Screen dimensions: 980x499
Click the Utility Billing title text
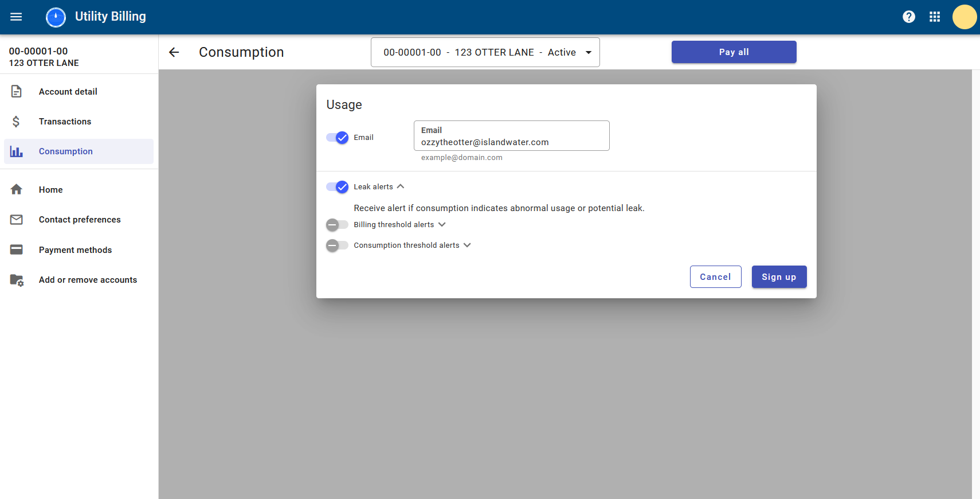coord(111,17)
